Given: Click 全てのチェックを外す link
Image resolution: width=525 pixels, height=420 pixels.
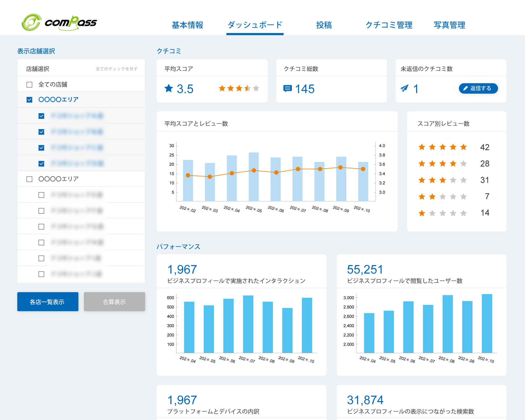Looking at the screenshot, I should point(117,69).
